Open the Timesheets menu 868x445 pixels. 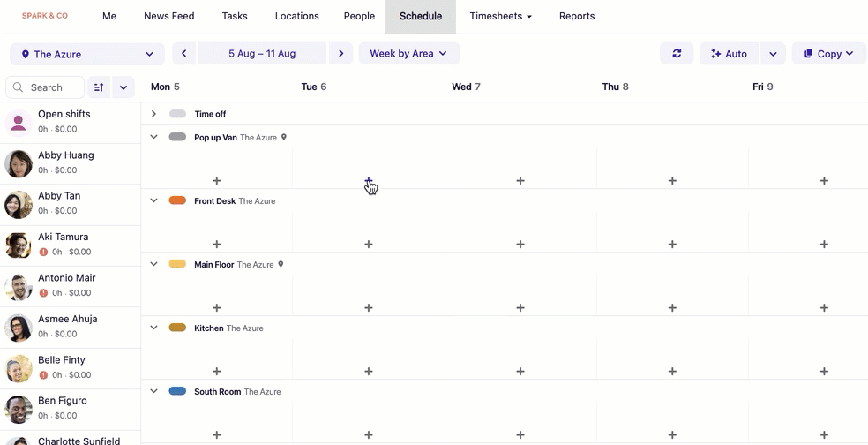pyautogui.click(x=500, y=16)
